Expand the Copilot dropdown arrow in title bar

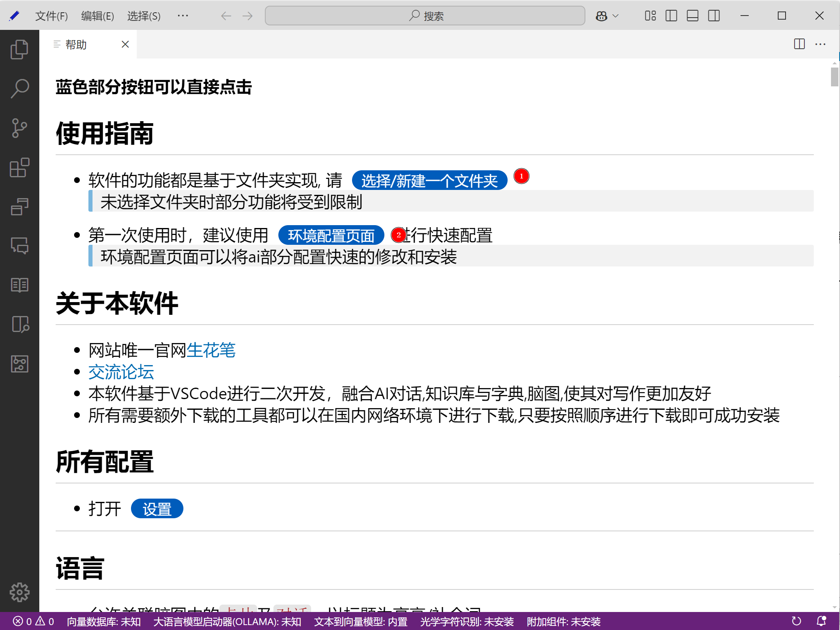pyautogui.click(x=615, y=16)
